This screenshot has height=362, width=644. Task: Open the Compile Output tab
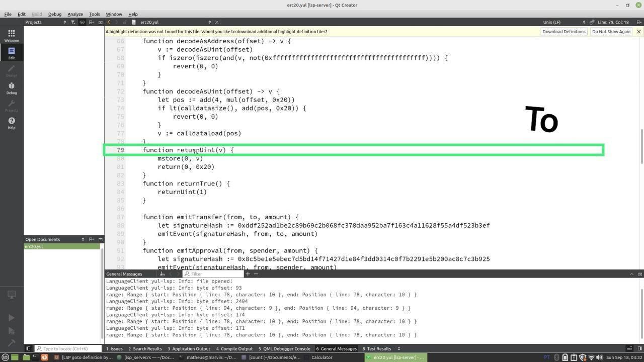click(x=234, y=348)
